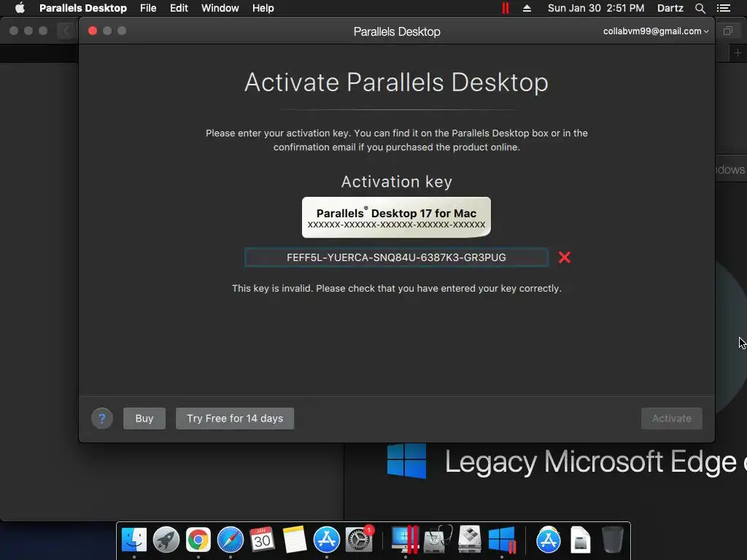This screenshot has height=560, width=747.
Task: Click the Windows VM icon in Dock
Action: (x=502, y=540)
